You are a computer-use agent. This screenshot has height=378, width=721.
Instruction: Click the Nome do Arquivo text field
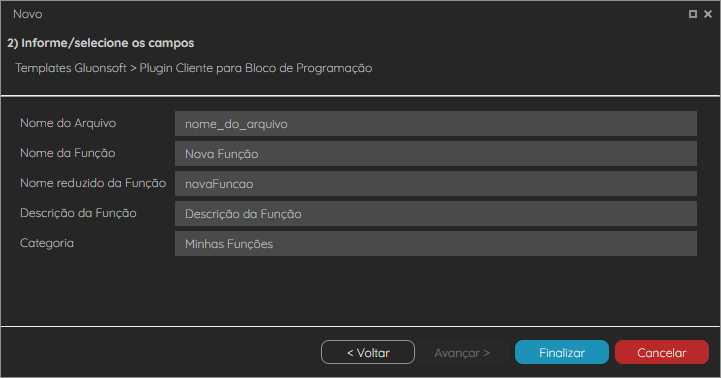435,123
